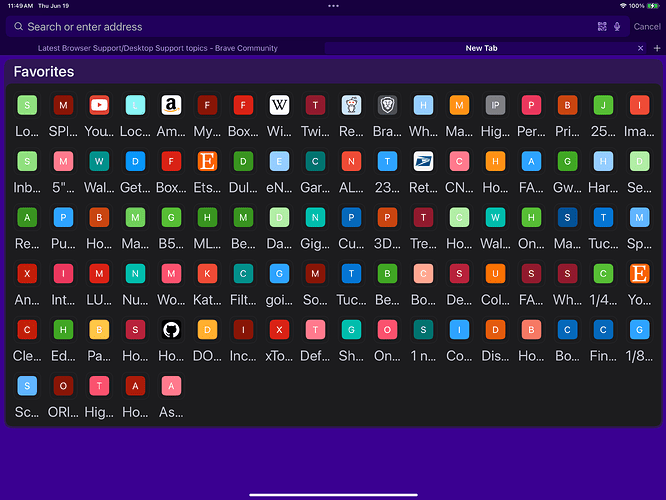This screenshot has width=666, height=500.
Task: Open the 'Cu...' favorite
Action: click(351, 218)
